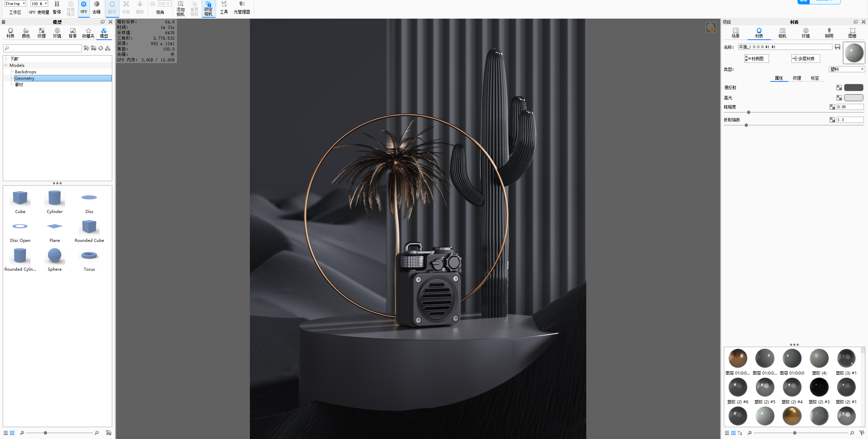The height and width of the screenshot is (439, 868).
Task: Click the Multi-layer Material (多层材质) button
Action: (x=806, y=59)
